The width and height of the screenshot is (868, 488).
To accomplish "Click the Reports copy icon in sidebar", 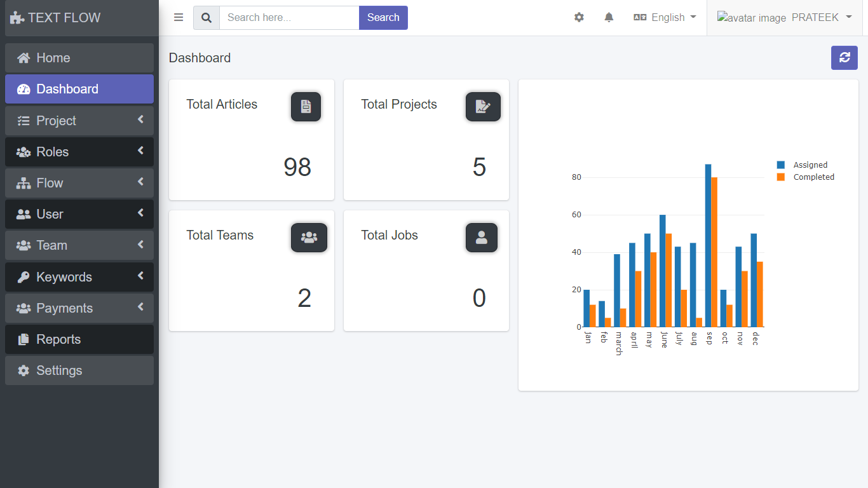I will point(24,339).
